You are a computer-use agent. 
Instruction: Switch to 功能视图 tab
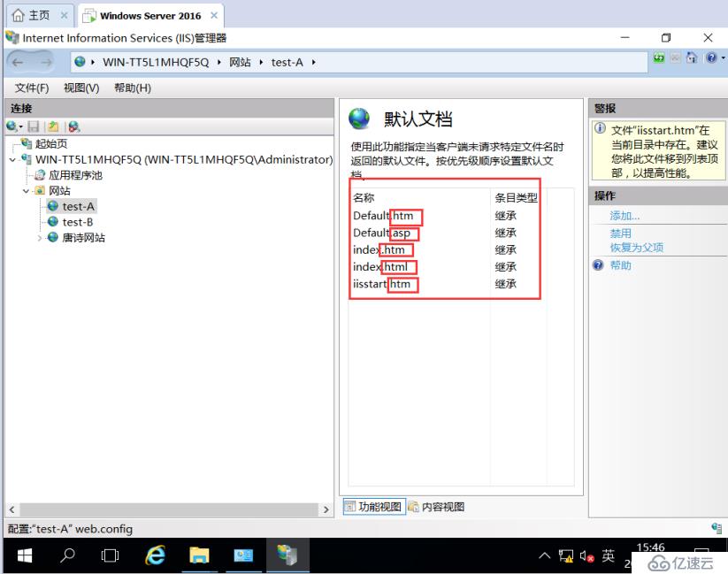click(x=374, y=507)
